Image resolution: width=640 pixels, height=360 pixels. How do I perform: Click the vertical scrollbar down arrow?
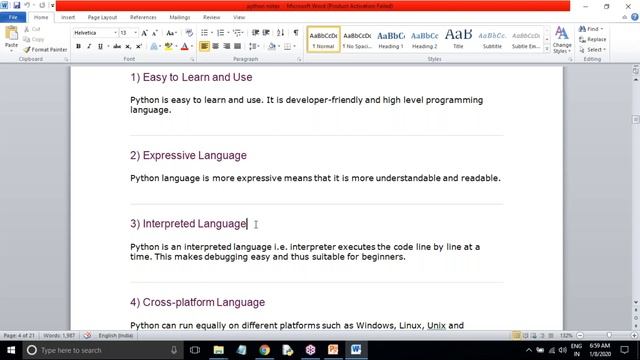(636, 302)
